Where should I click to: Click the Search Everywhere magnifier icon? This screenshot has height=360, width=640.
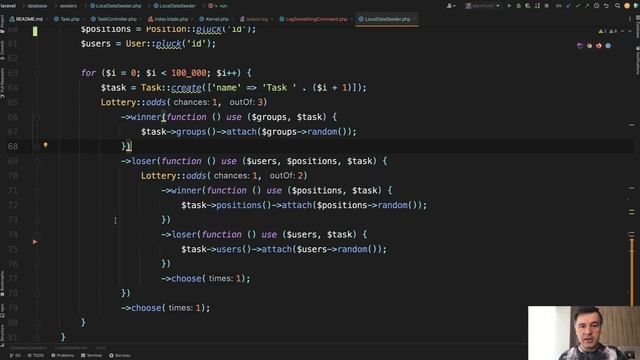tap(617, 6)
